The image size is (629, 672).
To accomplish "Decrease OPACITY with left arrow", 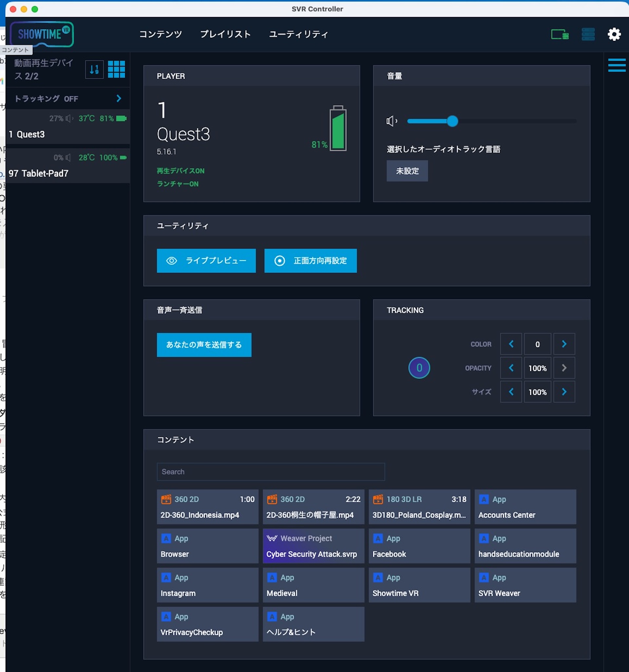I will pyautogui.click(x=511, y=368).
